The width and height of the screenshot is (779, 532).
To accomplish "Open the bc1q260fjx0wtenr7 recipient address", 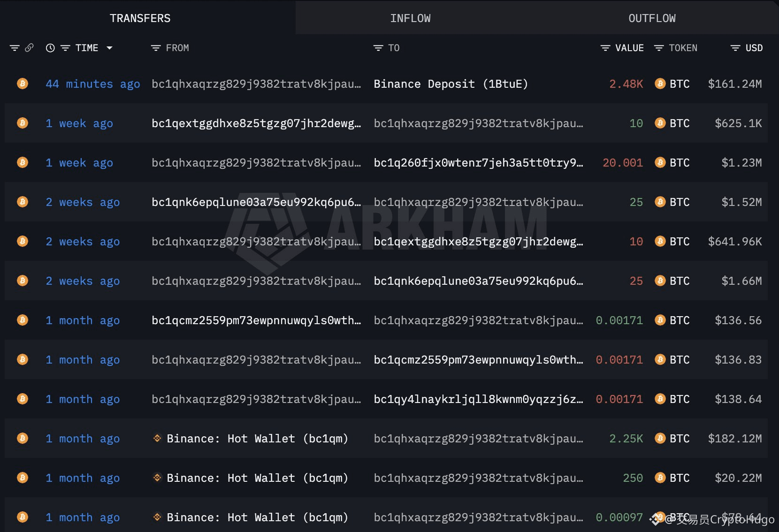I will 479,163.
